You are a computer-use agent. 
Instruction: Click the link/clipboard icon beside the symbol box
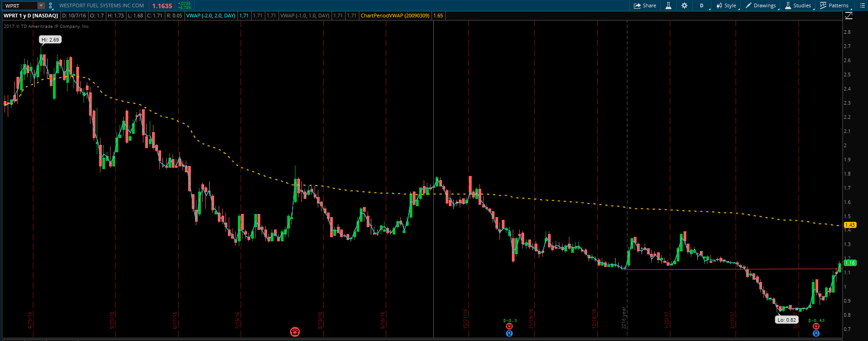click(50, 5)
